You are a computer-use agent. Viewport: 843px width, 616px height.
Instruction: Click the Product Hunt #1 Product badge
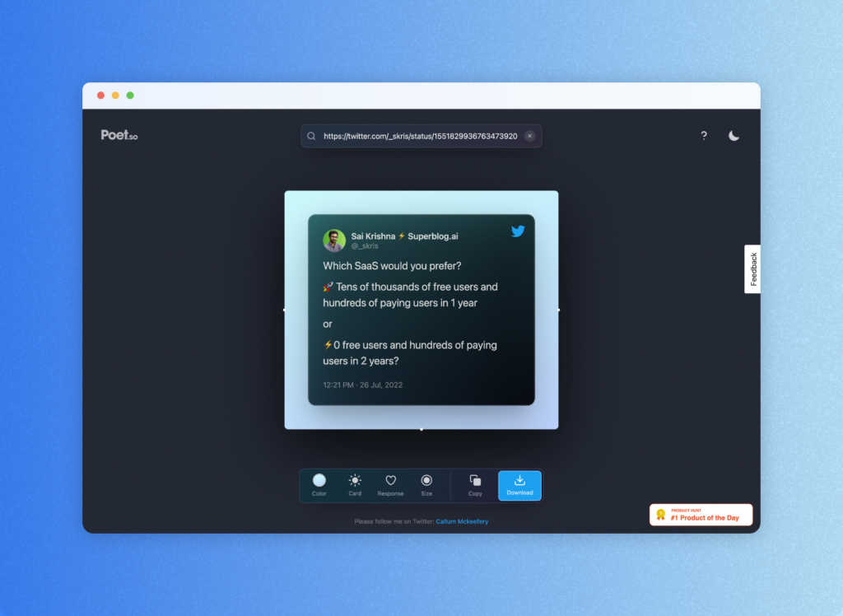click(701, 515)
